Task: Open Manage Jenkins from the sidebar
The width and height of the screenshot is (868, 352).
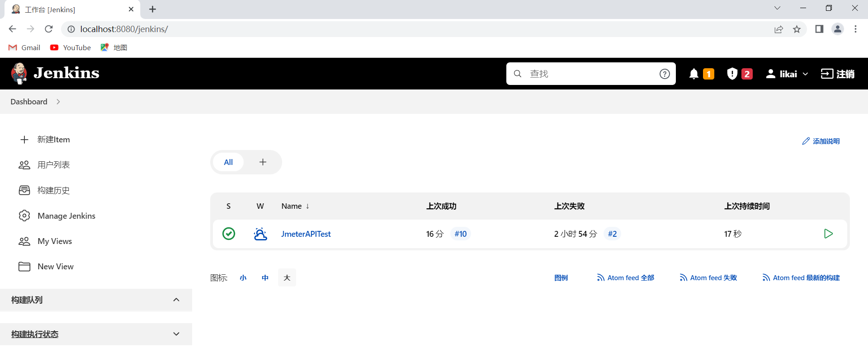Action: point(66,216)
